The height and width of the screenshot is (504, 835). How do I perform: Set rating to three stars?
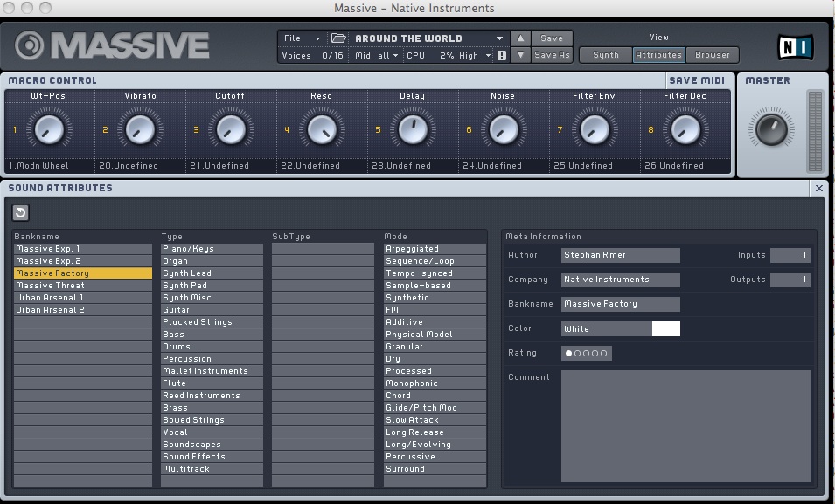point(587,354)
